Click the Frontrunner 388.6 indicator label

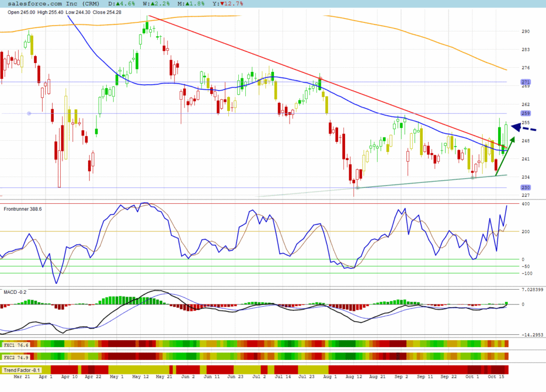pyautogui.click(x=22, y=209)
